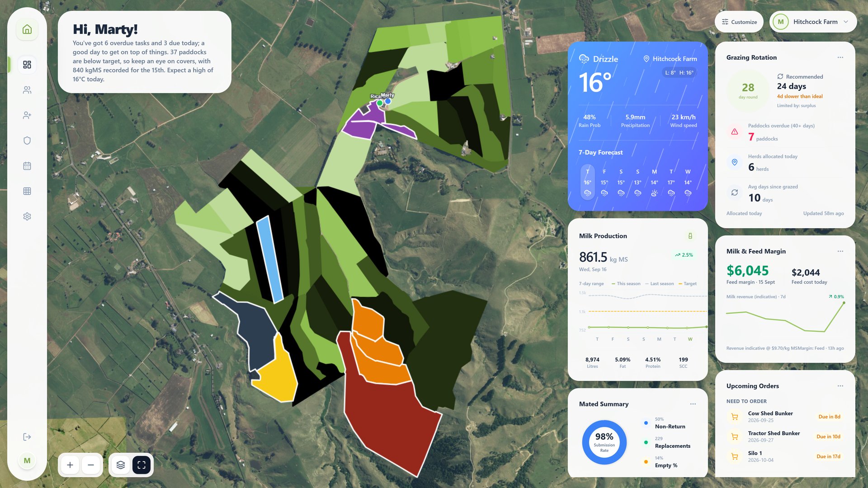Click the Add user icon in sidebar

pos(27,115)
